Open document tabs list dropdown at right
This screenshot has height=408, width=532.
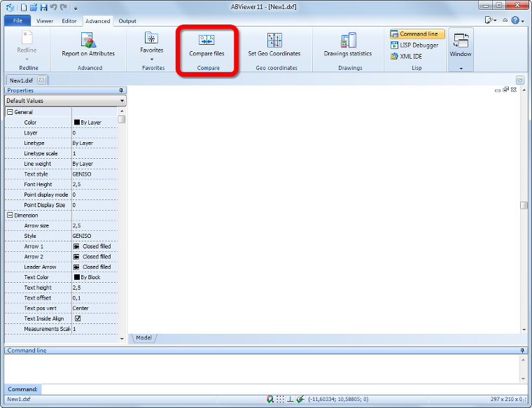click(520, 80)
